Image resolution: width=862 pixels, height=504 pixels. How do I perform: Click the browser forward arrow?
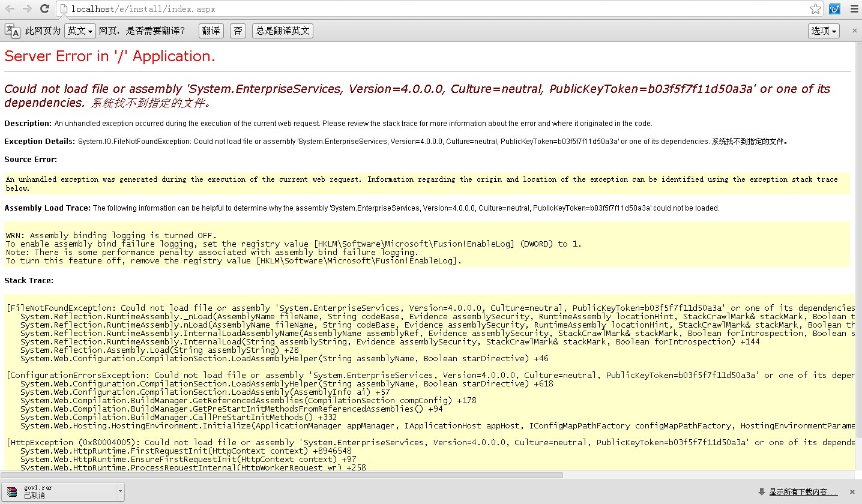[x=27, y=9]
